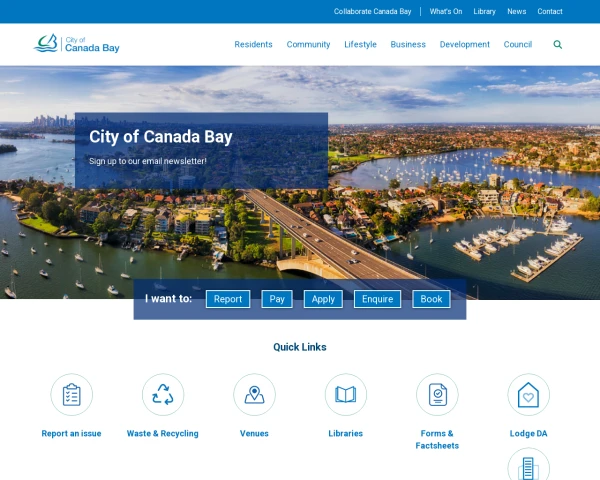Click the Apply button
This screenshot has width=600, height=480.
click(x=323, y=299)
